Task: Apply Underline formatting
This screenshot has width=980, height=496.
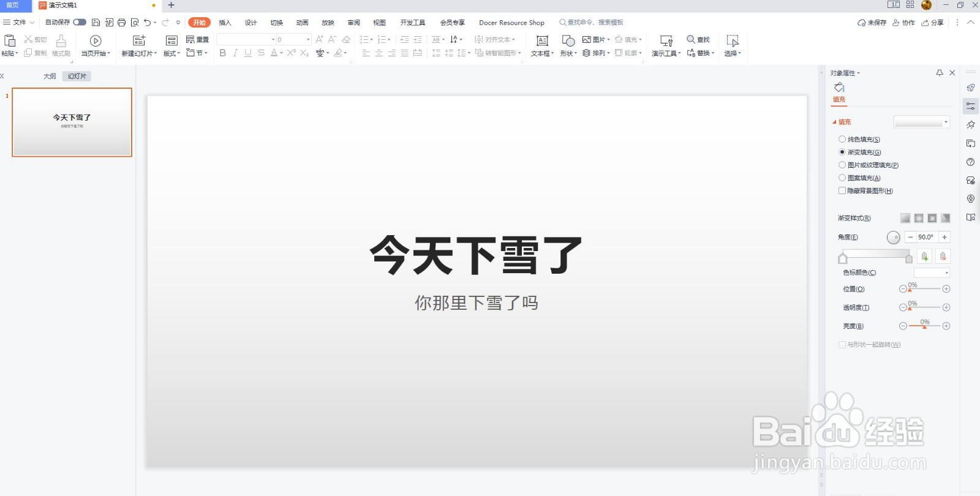Action: tap(248, 53)
